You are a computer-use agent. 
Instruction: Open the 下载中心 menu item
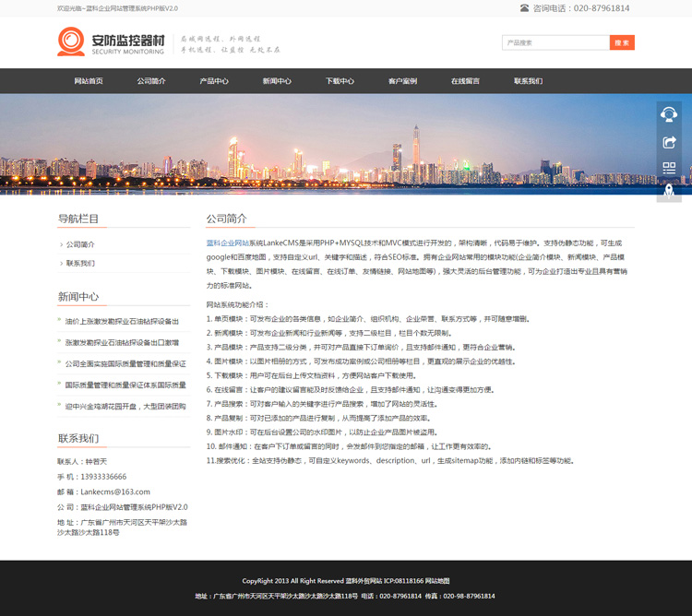tap(340, 81)
